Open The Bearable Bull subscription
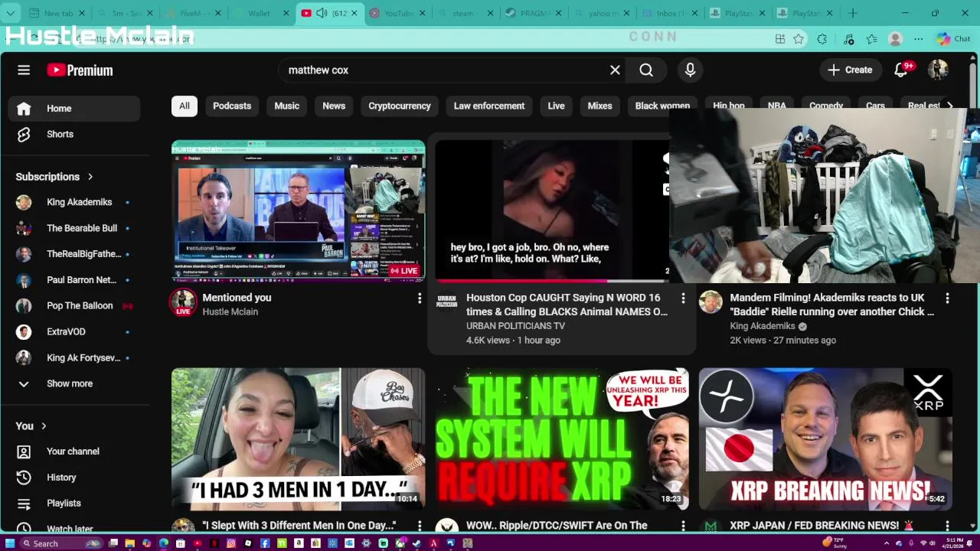 click(x=74, y=228)
